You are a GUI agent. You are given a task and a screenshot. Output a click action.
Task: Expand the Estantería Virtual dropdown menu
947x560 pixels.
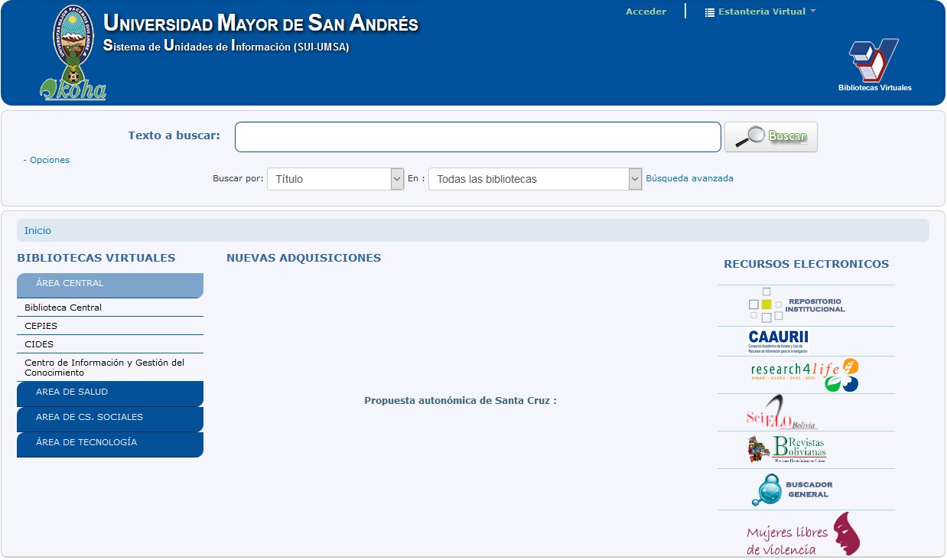[x=760, y=11]
